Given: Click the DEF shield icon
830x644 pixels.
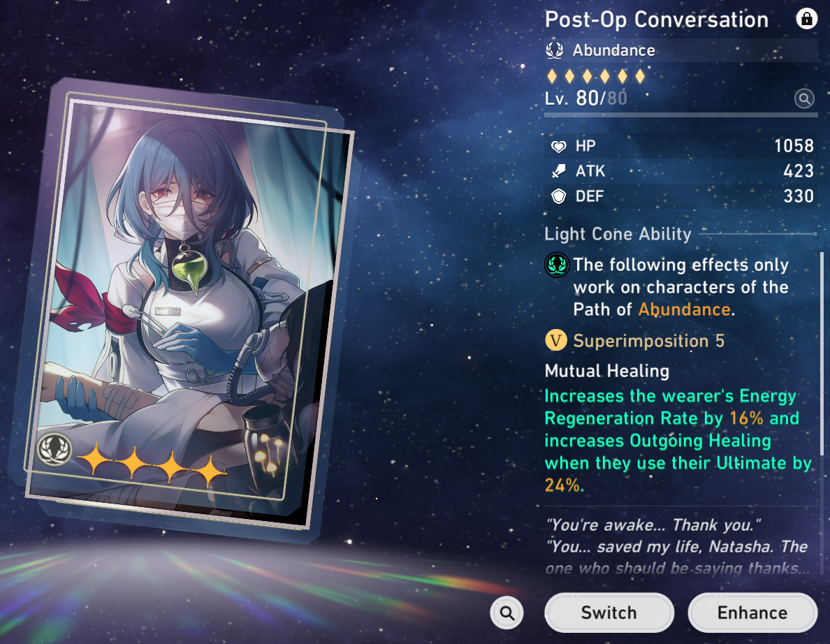Looking at the screenshot, I should point(558,196).
